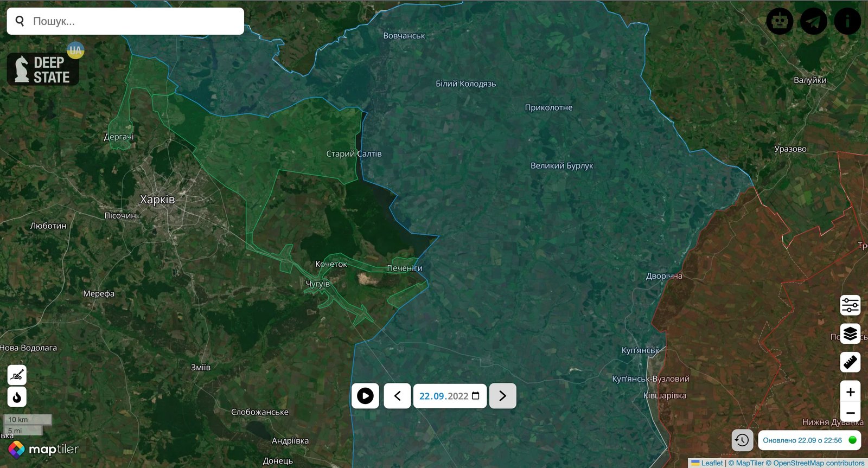Activate the ruler measurement tool

[850, 362]
